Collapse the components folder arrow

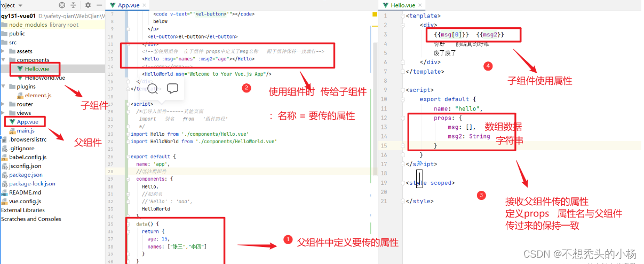coord(4,60)
